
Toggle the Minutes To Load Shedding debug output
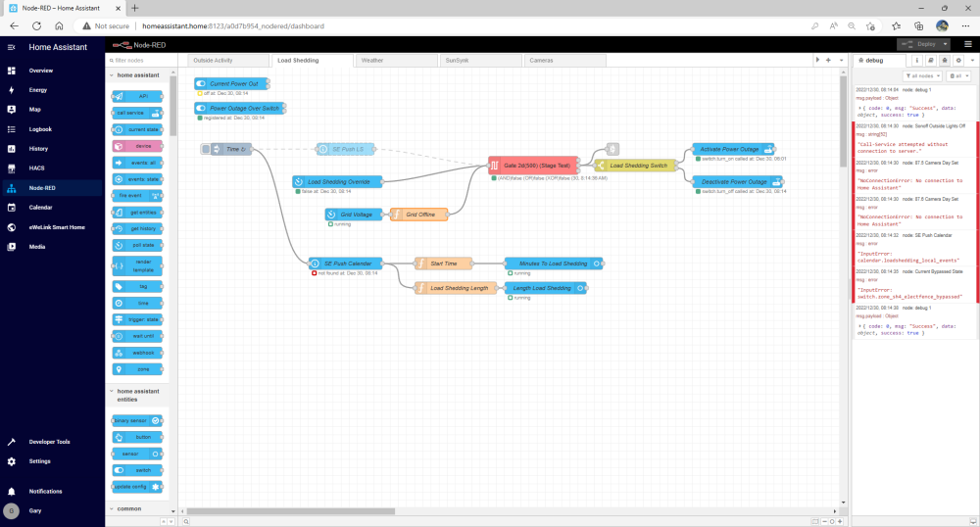point(597,263)
